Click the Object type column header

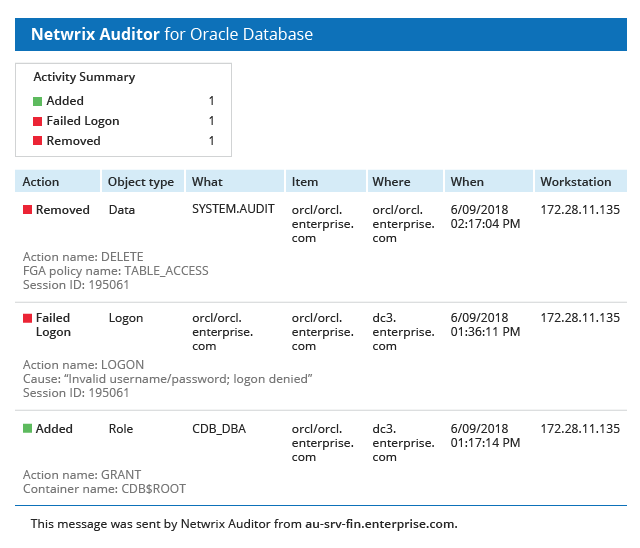point(143,181)
